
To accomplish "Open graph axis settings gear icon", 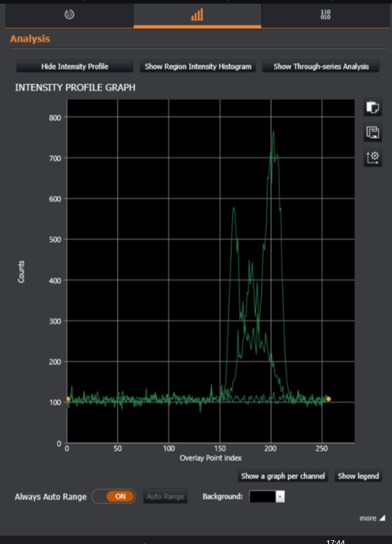I will pos(373,157).
